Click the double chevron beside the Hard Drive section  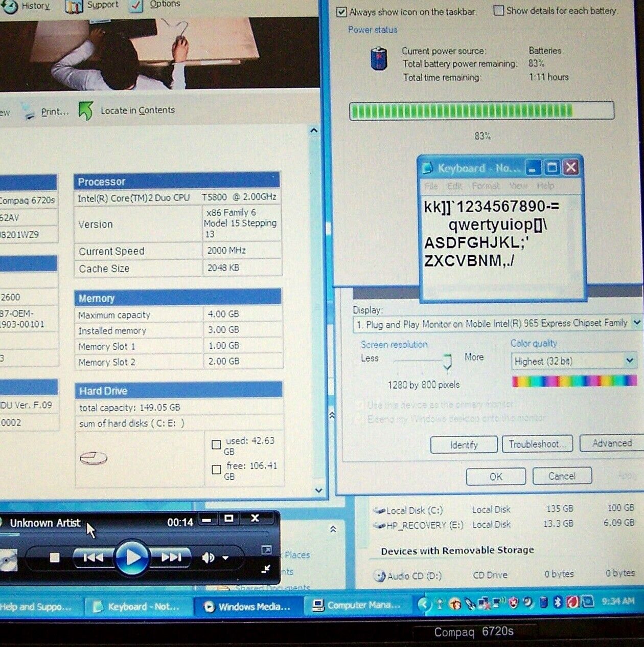pos(332,416)
